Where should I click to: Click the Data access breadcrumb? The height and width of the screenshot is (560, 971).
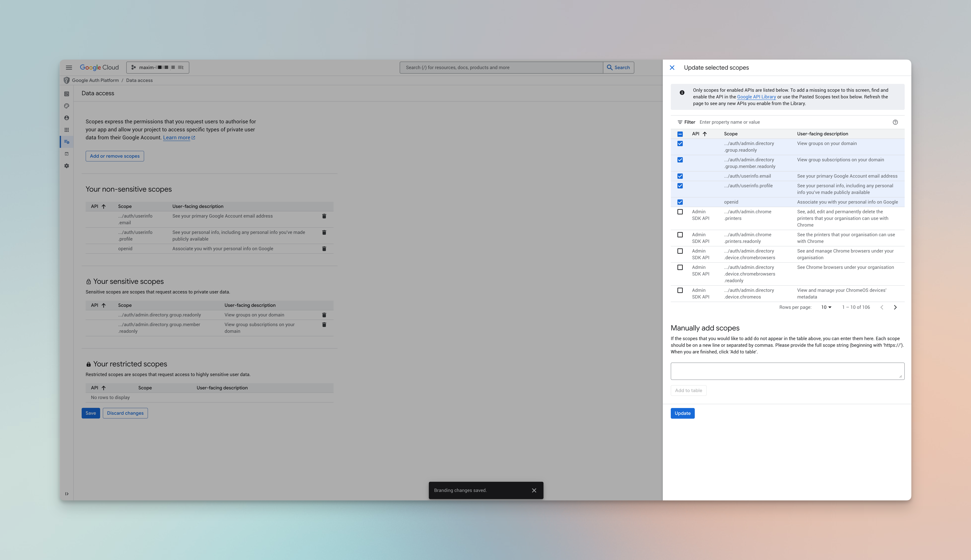(x=139, y=80)
